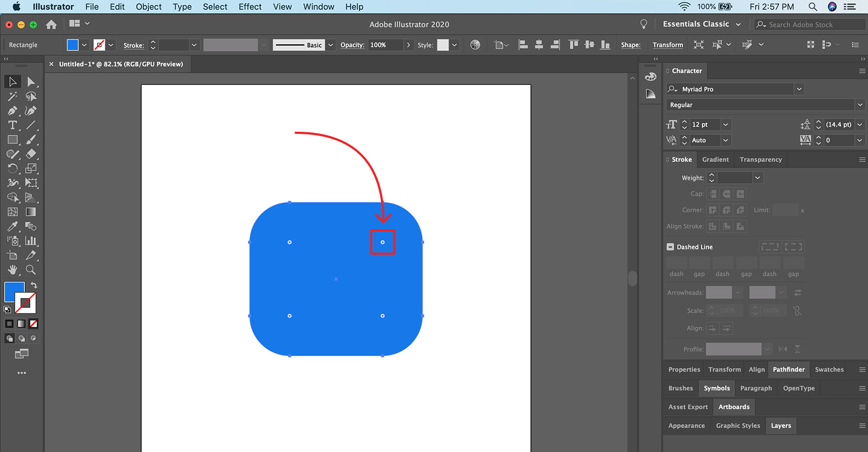Open the Myriad Pro font dropdown

click(x=799, y=89)
